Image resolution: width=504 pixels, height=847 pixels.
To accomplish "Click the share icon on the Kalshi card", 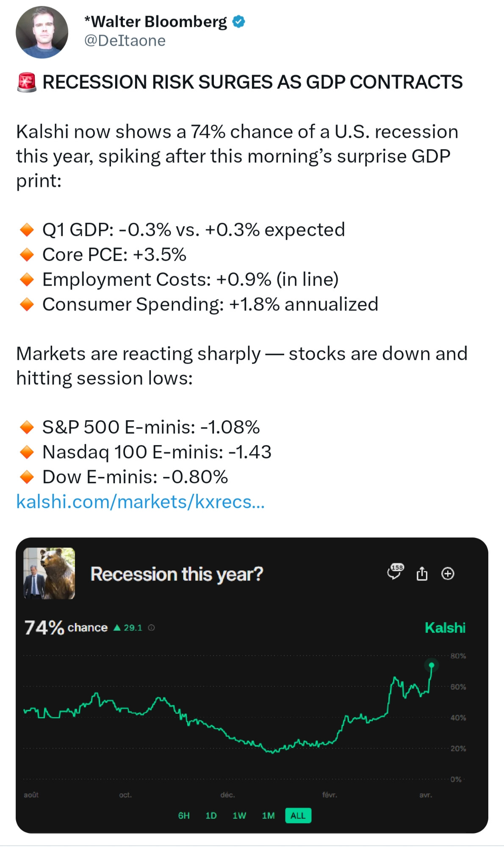I will 422,573.
